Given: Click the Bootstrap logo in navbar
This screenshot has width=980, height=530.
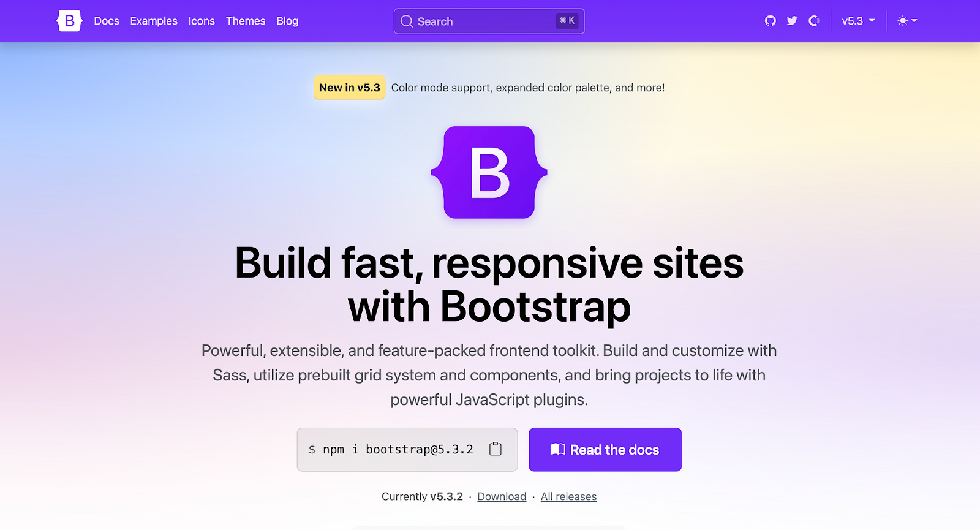Looking at the screenshot, I should tap(69, 21).
